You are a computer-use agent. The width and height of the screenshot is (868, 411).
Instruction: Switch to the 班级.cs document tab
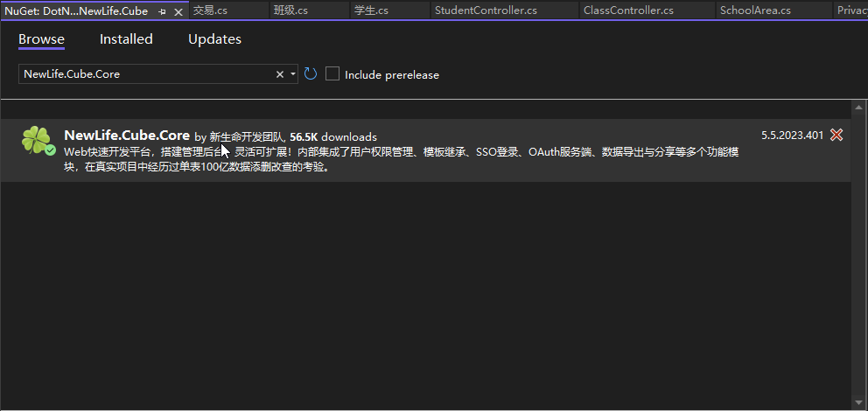tap(290, 10)
